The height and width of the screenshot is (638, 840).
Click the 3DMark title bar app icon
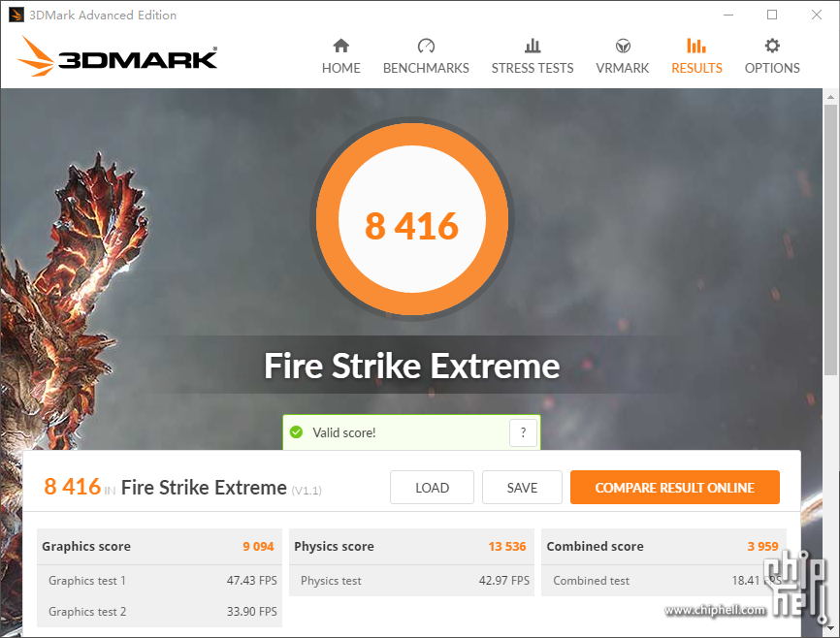click(16, 15)
